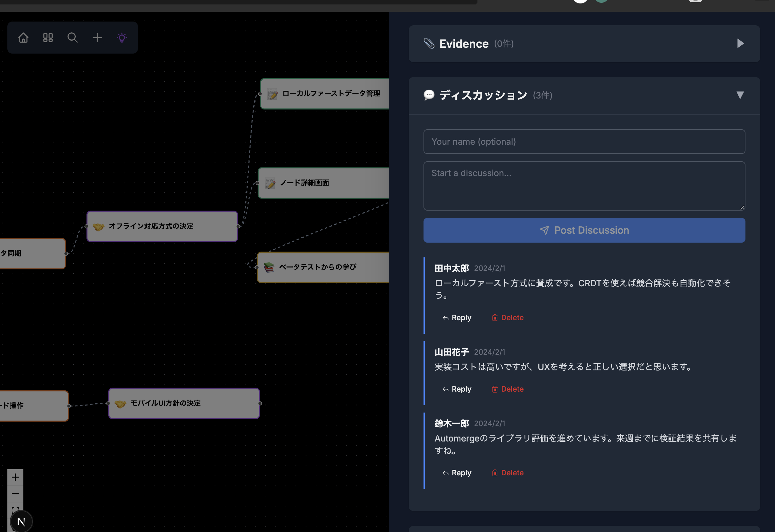Activate the search magnifier icon
Screen dimensions: 775x532
tap(72, 37)
